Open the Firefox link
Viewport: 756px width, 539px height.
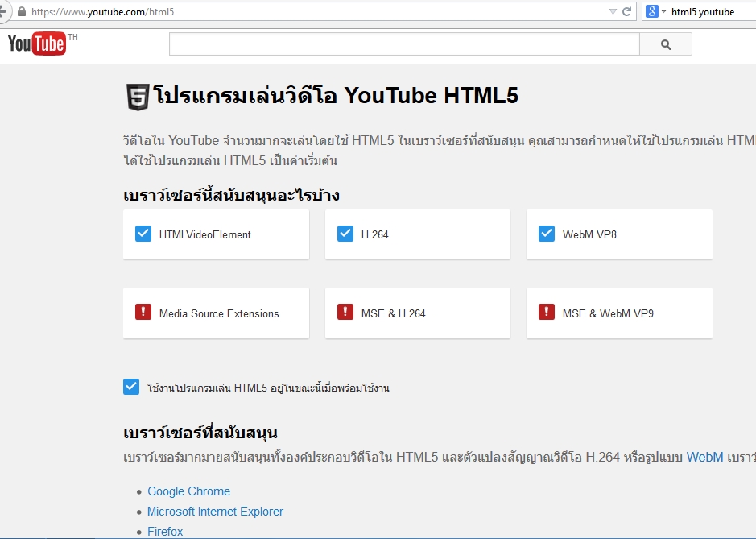(x=165, y=531)
